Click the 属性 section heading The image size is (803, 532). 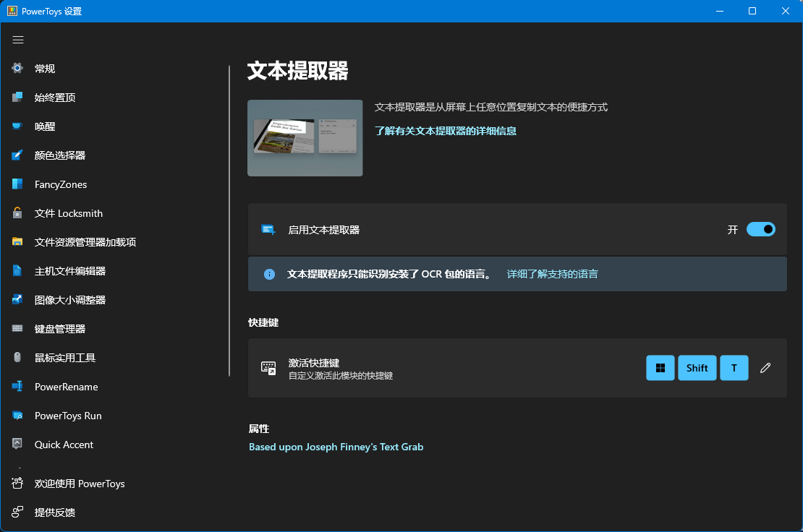258,429
